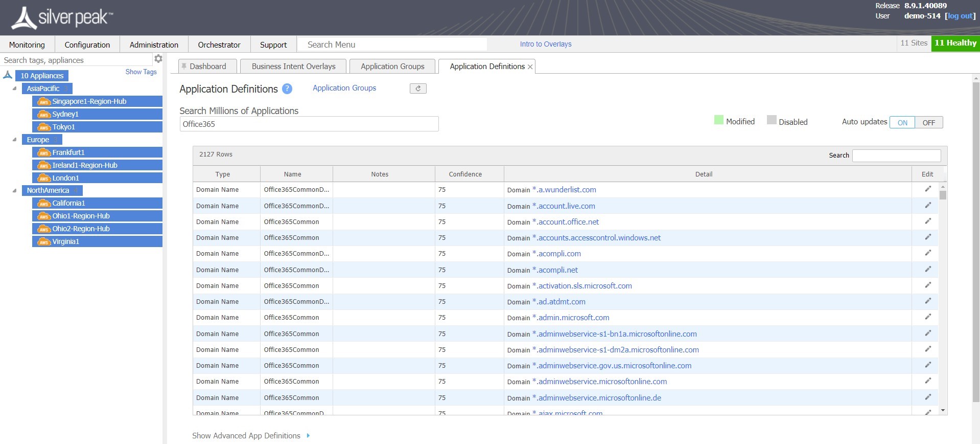Click the Search Millions of Applications field

[x=309, y=124]
